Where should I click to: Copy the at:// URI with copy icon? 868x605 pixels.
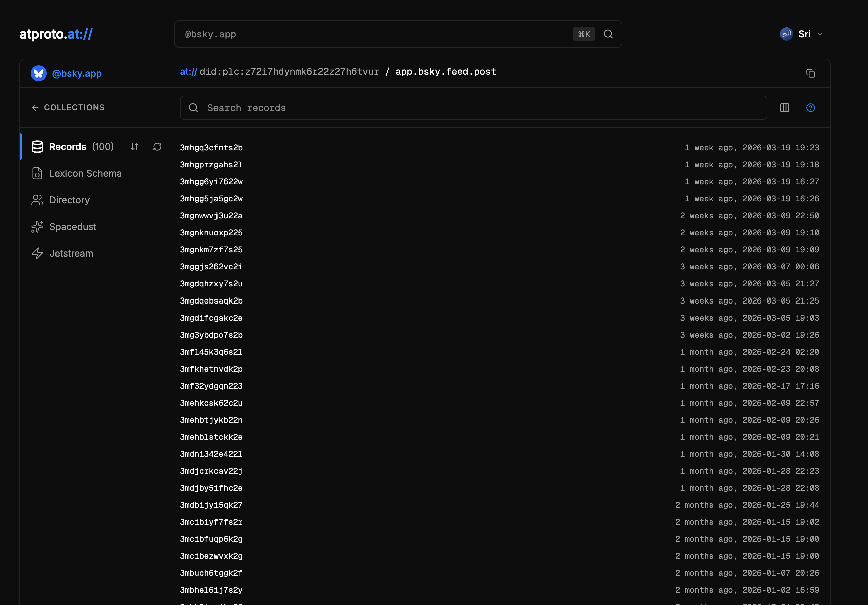click(x=810, y=73)
